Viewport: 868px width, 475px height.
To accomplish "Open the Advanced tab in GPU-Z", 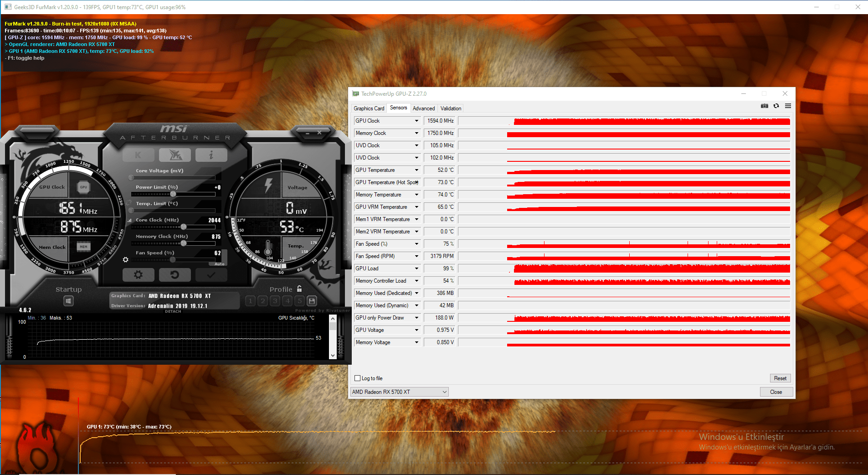I will (x=423, y=108).
